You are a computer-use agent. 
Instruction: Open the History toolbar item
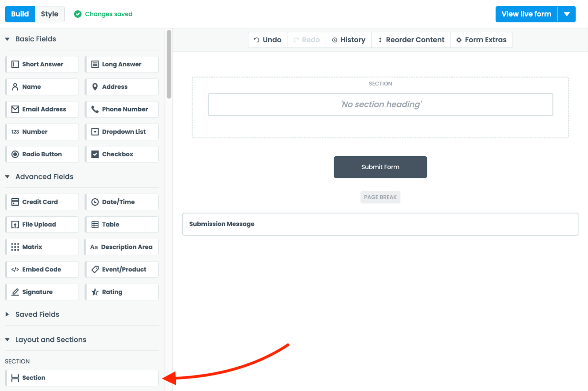point(348,40)
